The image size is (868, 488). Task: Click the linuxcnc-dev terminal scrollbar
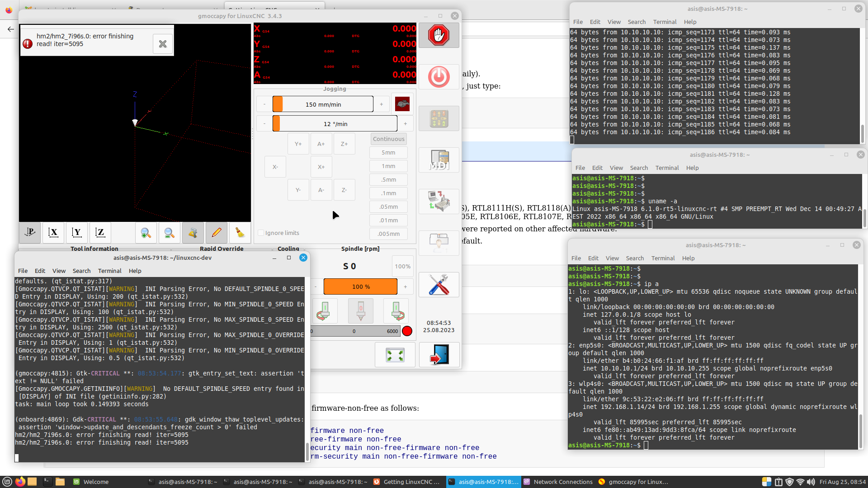[307, 452]
